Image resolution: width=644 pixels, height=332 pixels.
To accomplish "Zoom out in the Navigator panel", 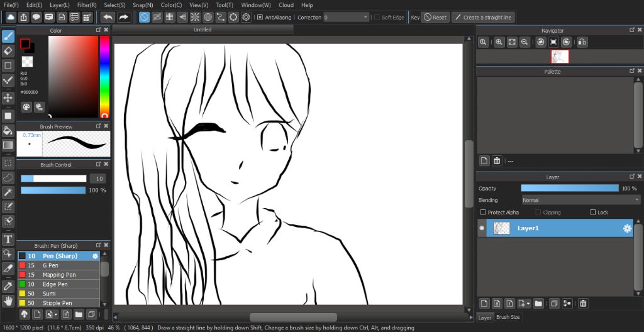I will 524,42.
